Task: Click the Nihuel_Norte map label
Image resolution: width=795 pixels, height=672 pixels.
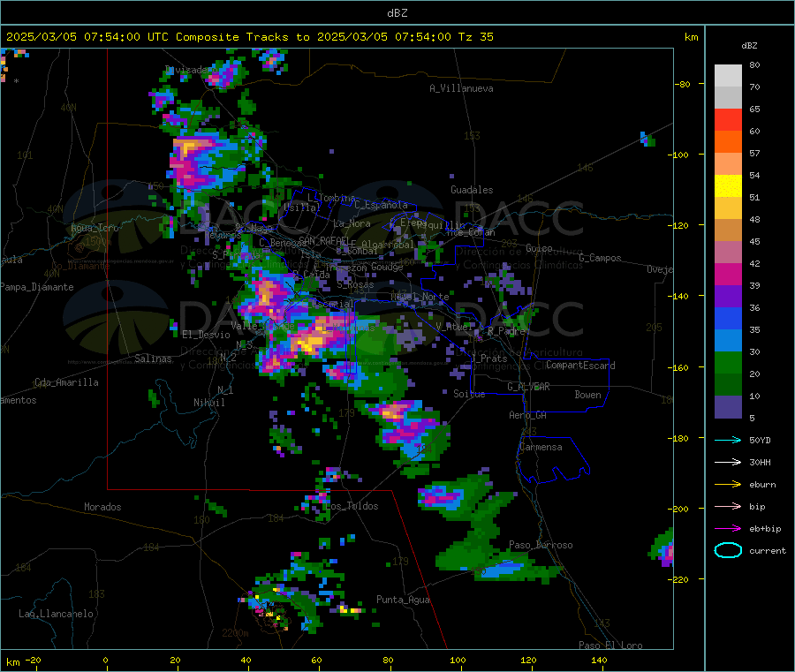Action: 420,297
